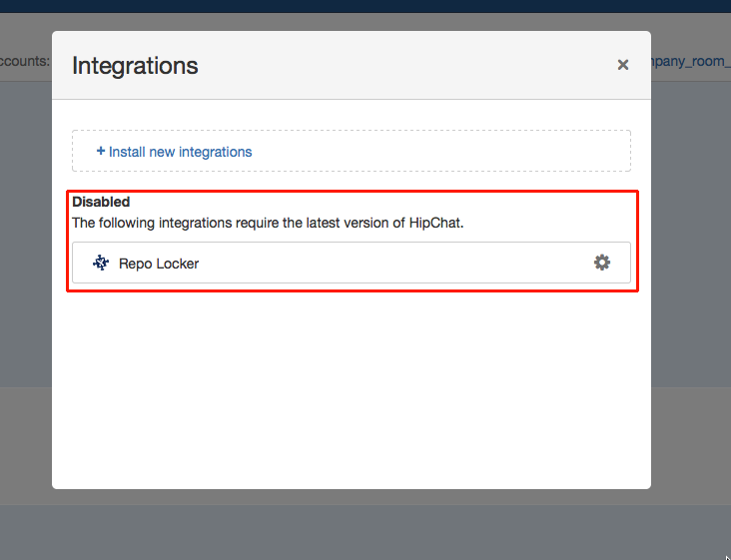Click the dark navy top navigation bar
731x560 pixels.
click(365, 6)
